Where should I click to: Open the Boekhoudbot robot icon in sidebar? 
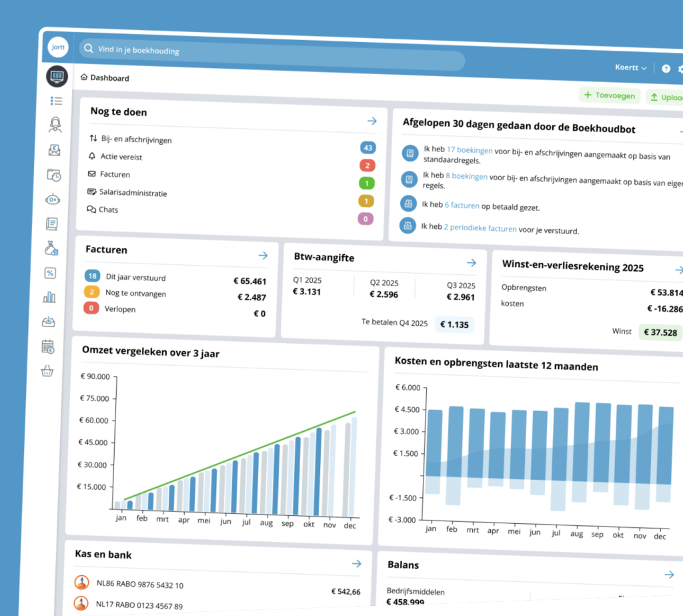53,199
